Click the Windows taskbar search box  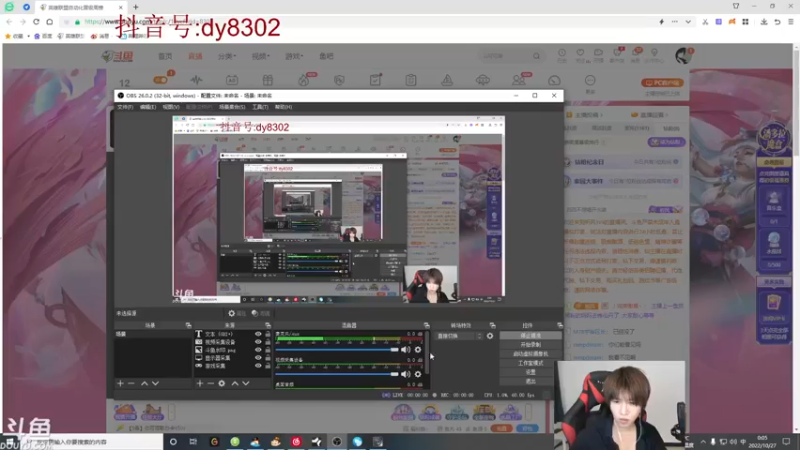(x=94, y=442)
